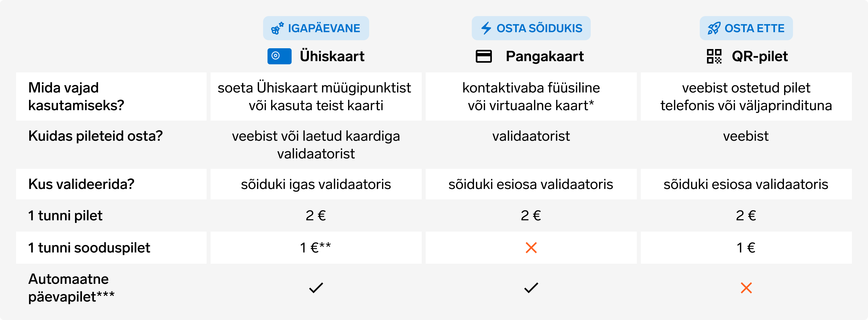Click the flower icon beside IGAPÄEVANE
This screenshot has height=320, width=868.
[277, 28]
